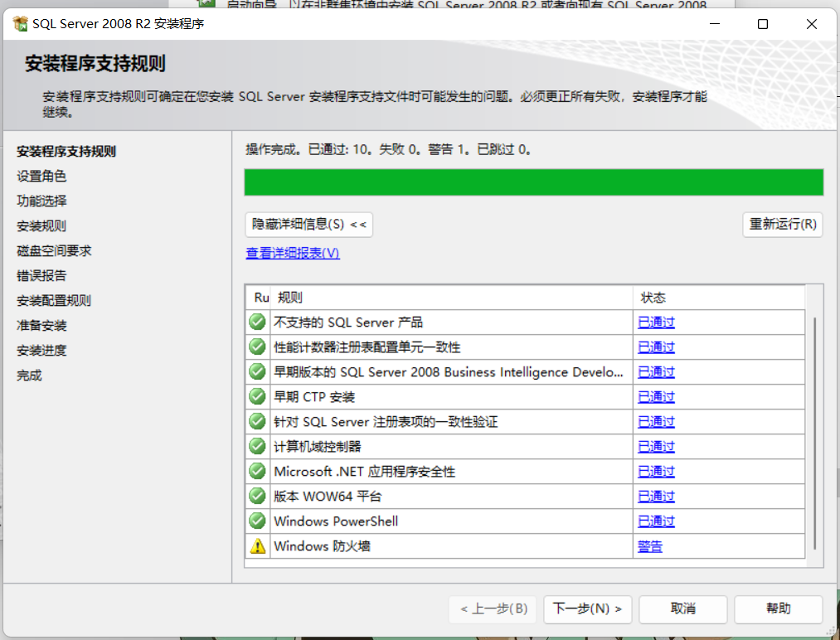Select 设置角色 step in the sidebar
840x640 pixels.
(x=41, y=177)
